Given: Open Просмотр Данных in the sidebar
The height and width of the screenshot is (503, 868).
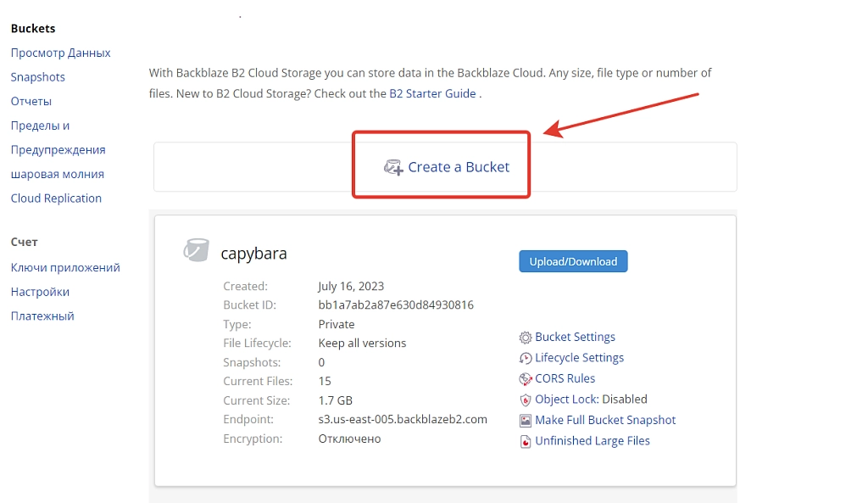Looking at the screenshot, I should (61, 53).
